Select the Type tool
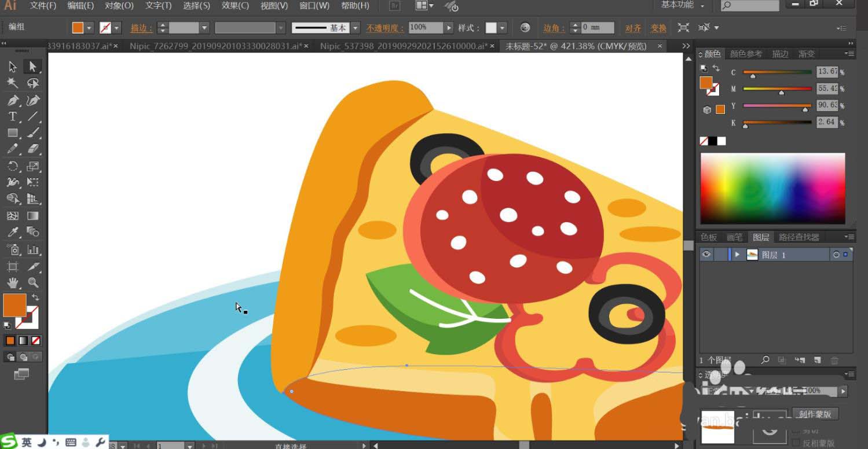 12,116
